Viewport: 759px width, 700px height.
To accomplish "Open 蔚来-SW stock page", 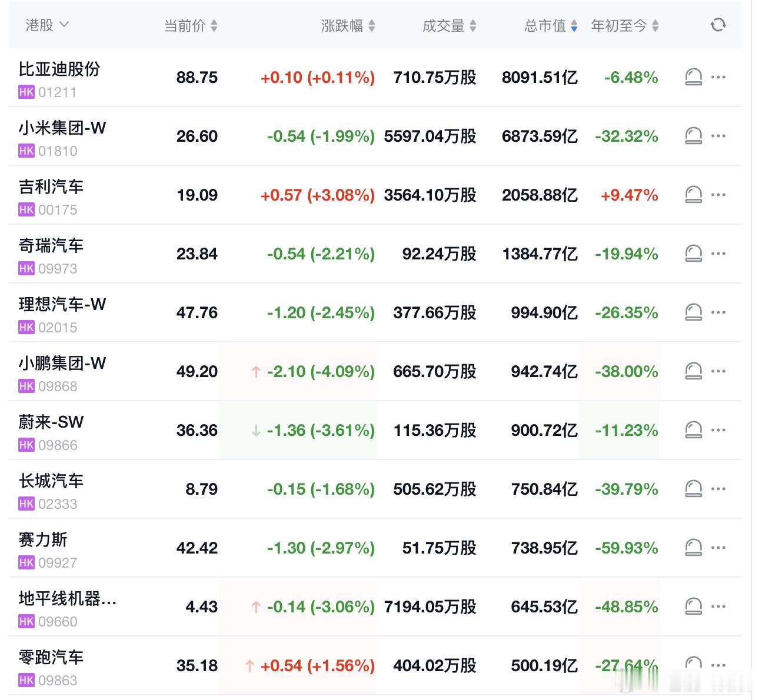I will click(x=51, y=422).
